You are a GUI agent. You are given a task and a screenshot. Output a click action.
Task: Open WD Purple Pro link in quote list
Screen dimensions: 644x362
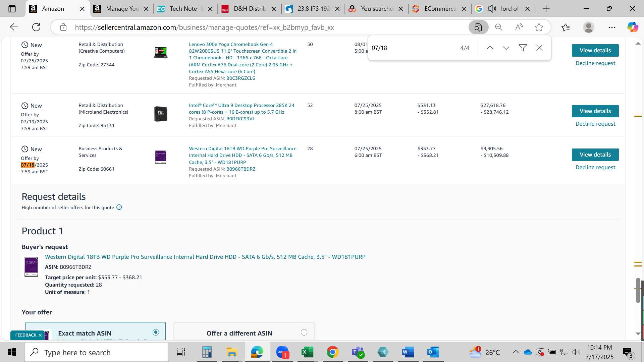(x=243, y=155)
